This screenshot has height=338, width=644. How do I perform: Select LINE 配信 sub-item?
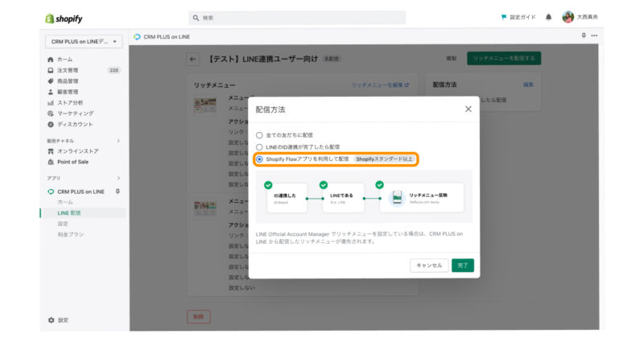click(69, 212)
